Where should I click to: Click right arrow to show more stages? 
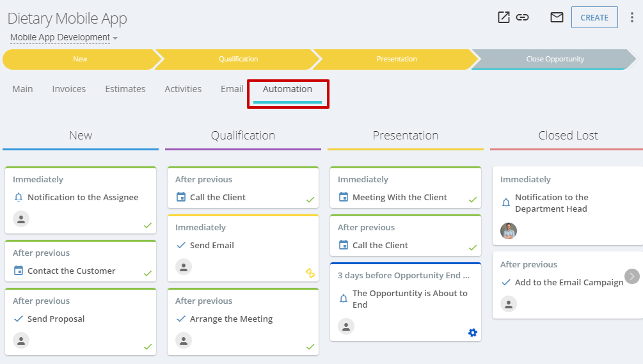pos(632,276)
